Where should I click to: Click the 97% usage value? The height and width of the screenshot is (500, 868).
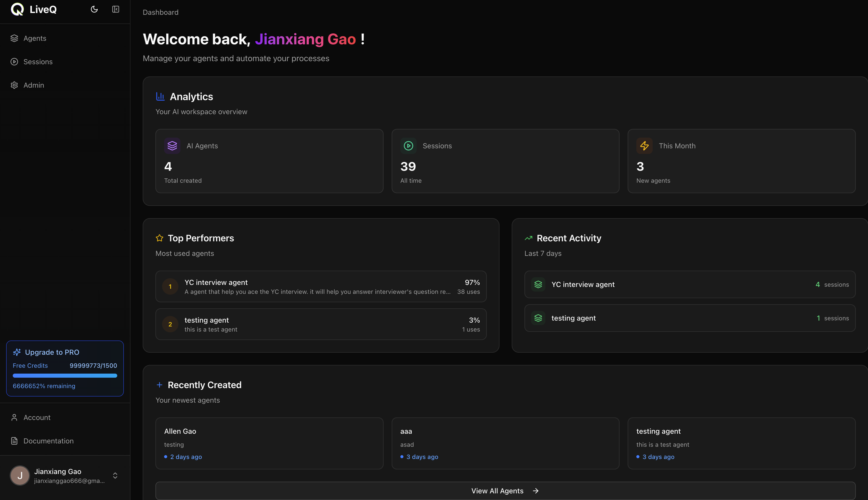tap(472, 282)
